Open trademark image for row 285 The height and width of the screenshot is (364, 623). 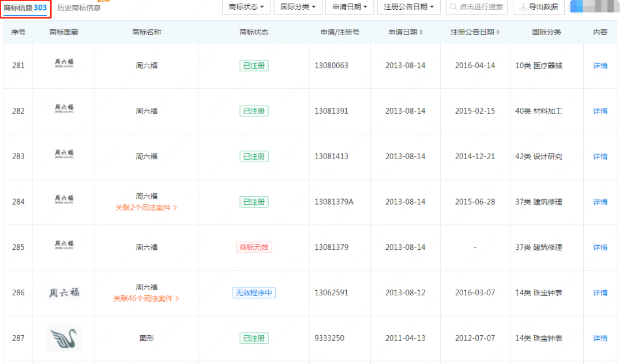coord(64,245)
